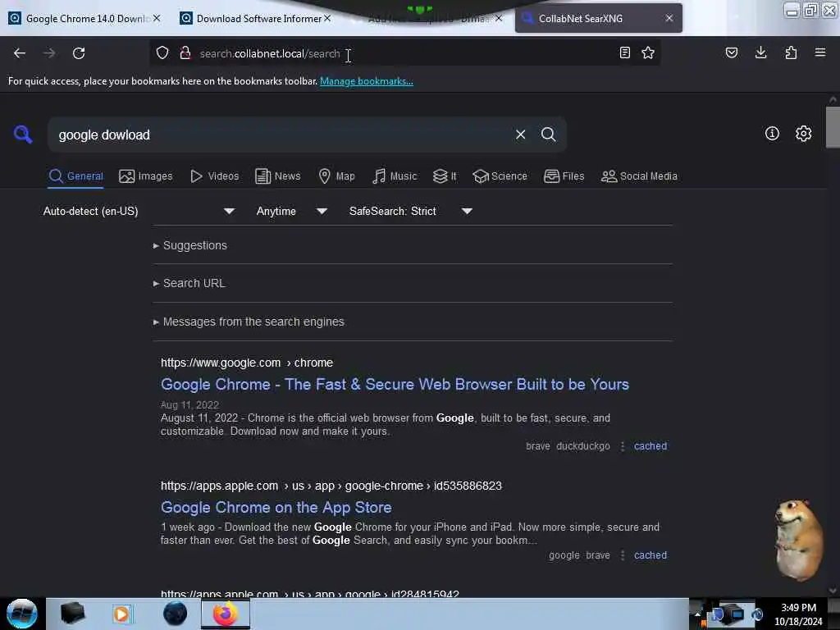
Task: Select the General search category
Action: point(76,176)
